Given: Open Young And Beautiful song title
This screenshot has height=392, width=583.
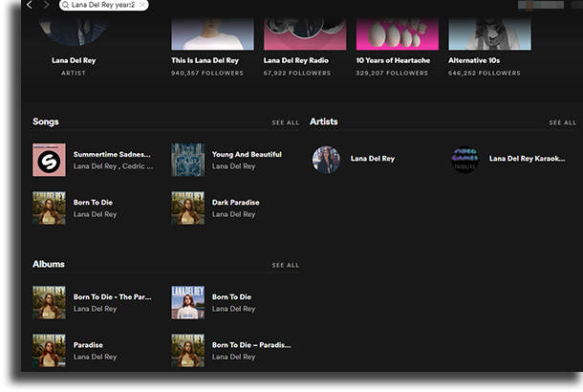Looking at the screenshot, I should pos(247,154).
